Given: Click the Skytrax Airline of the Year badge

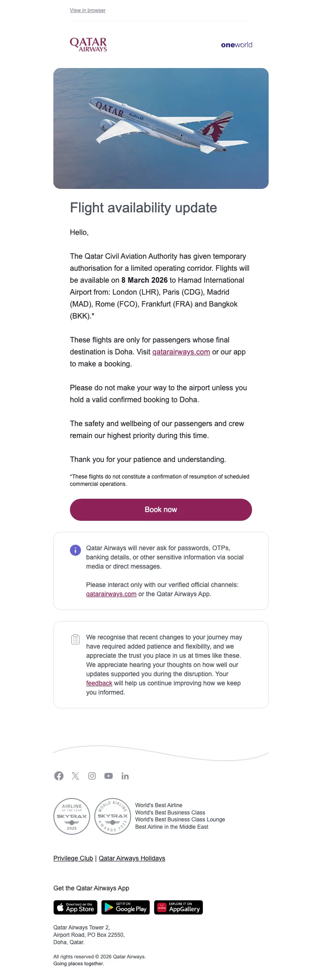Looking at the screenshot, I should click(x=72, y=816).
